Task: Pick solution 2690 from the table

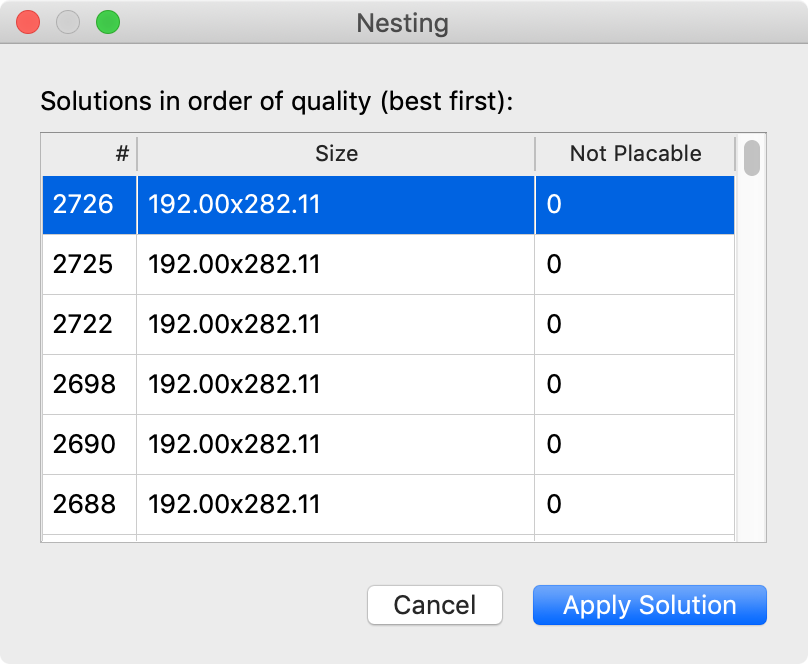Action: [x=84, y=444]
